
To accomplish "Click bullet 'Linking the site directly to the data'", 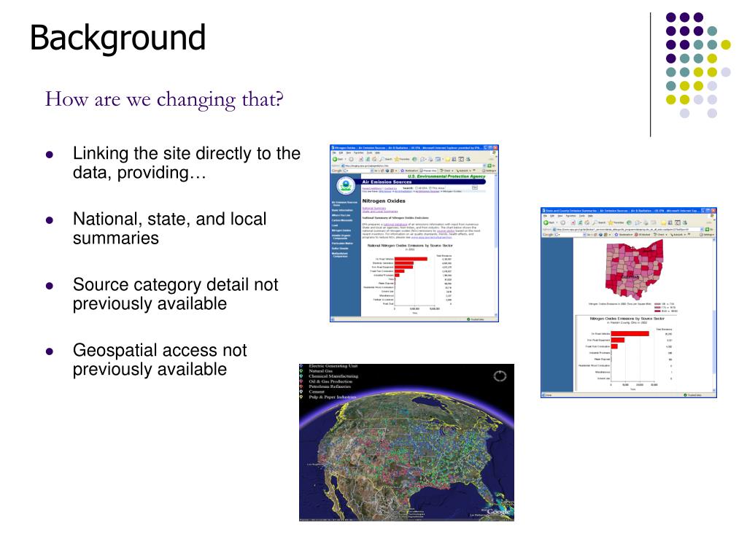I will pos(187,163).
